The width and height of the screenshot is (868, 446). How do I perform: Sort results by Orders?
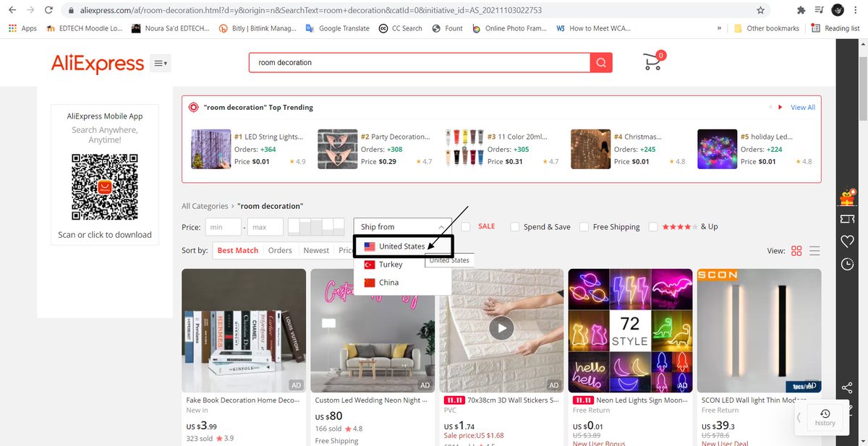(280, 251)
